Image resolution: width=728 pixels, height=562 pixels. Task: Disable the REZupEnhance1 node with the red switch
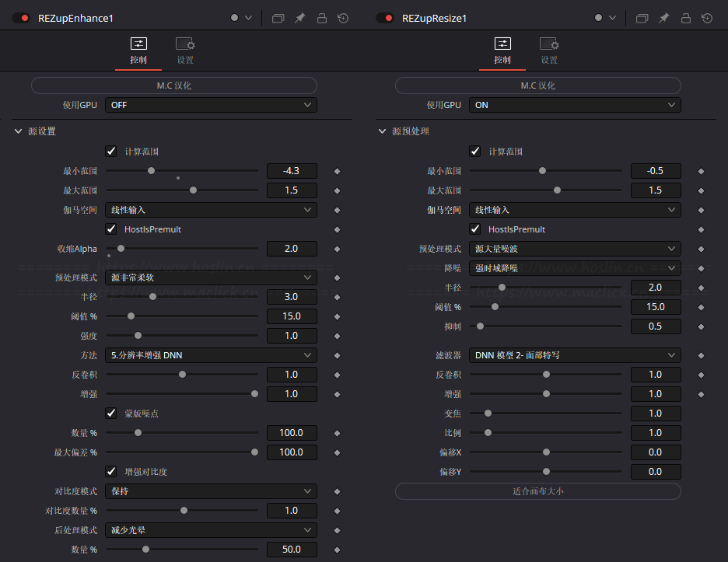(x=21, y=18)
